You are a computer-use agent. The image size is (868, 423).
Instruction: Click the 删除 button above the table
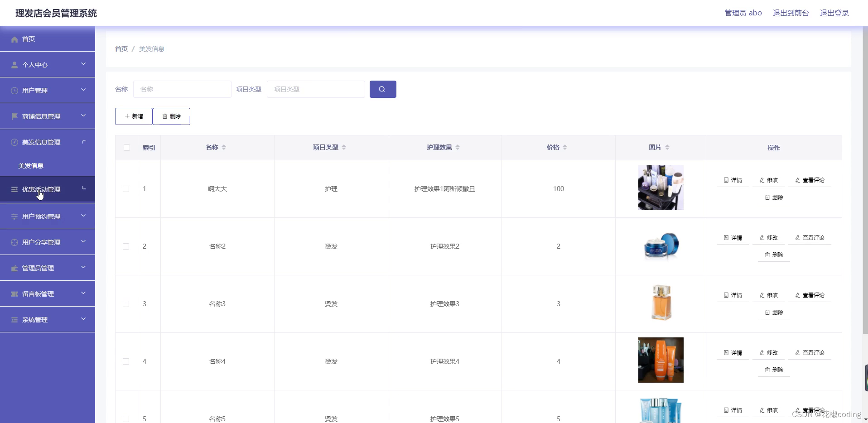coord(171,116)
